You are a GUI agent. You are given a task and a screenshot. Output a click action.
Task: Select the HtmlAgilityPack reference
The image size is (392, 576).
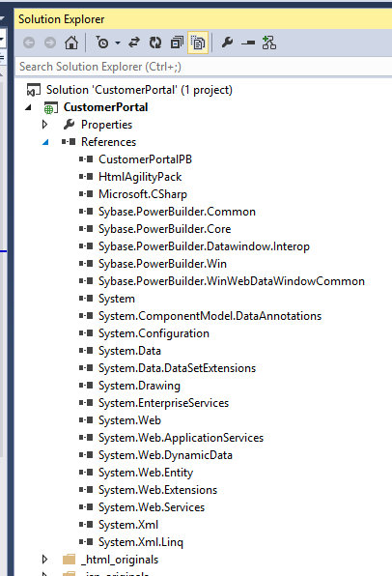click(140, 177)
